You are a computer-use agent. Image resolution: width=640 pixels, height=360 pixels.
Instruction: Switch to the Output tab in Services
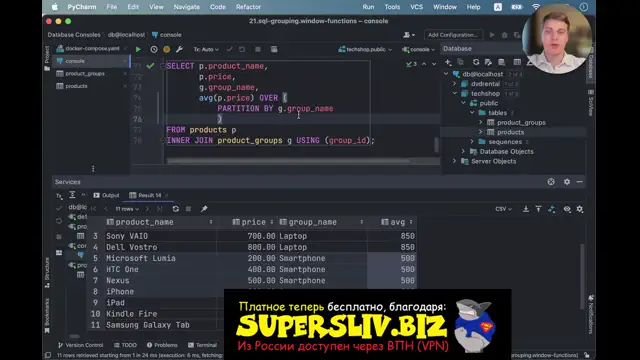(107, 195)
